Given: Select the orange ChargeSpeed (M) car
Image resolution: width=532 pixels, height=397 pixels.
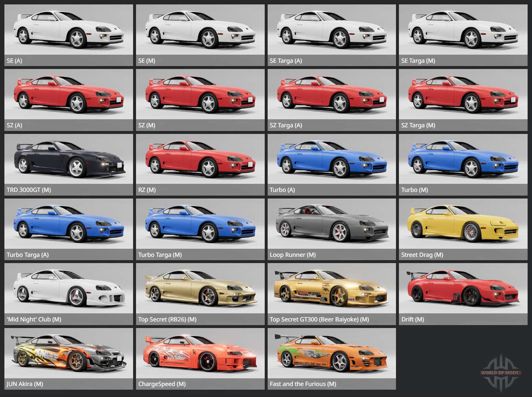Looking at the screenshot, I should [x=200, y=358].
